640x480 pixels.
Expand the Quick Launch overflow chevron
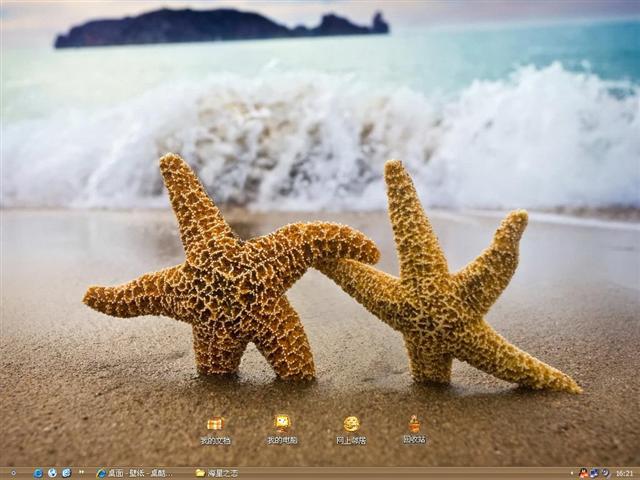pyautogui.click(x=82, y=472)
